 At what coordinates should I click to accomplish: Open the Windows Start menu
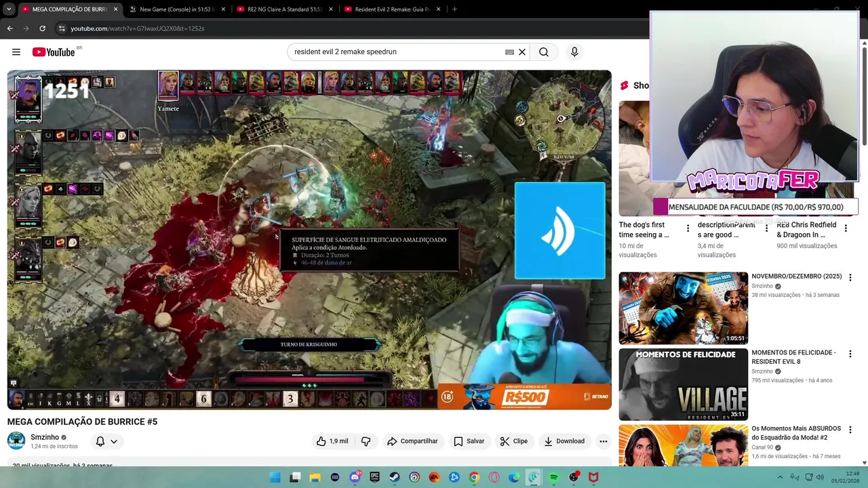[x=275, y=477]
